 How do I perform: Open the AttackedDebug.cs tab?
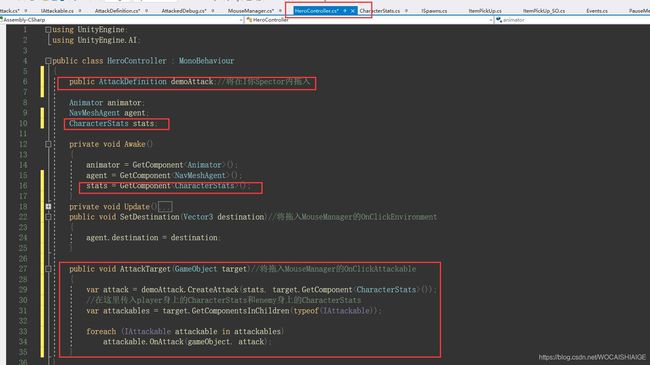tap(184, 11)
